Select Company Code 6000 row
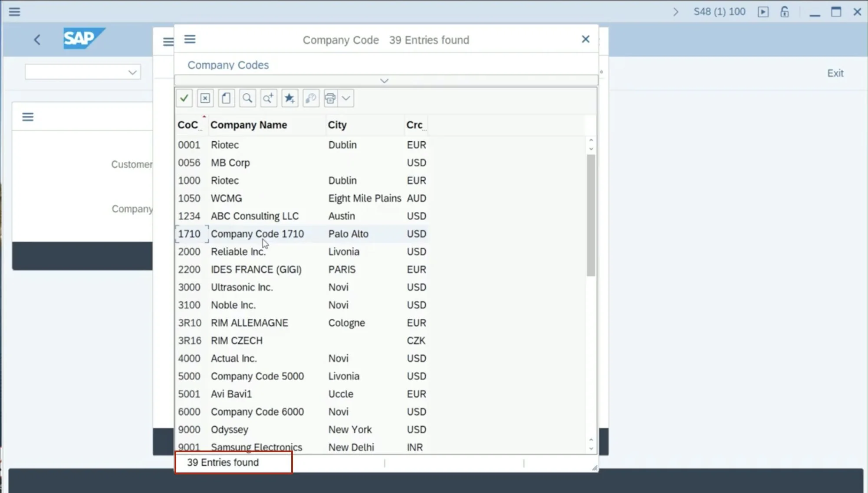The height and width of the screenshot is (493, 868). (x=302, y=411)
